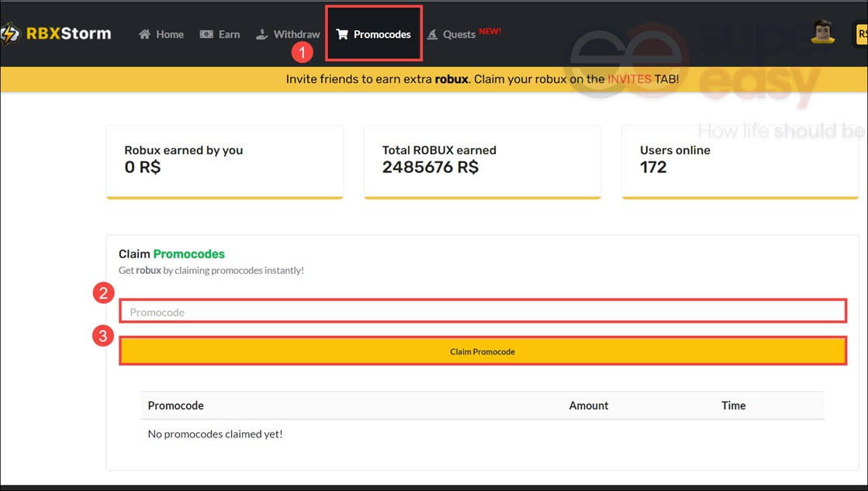Click the Withdraw hand icon

coord(262,34)
